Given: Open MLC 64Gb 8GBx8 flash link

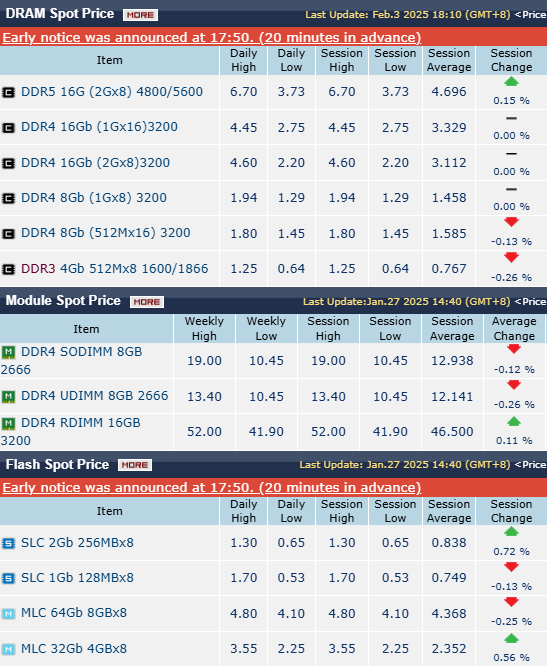Looking at the screenshot, I should click(74, 613).
